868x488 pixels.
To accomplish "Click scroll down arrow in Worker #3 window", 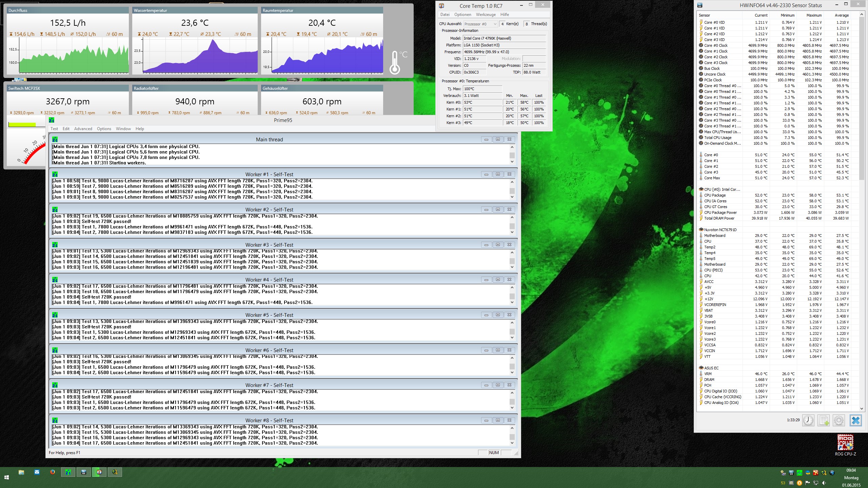I will [x=512, y=267].
